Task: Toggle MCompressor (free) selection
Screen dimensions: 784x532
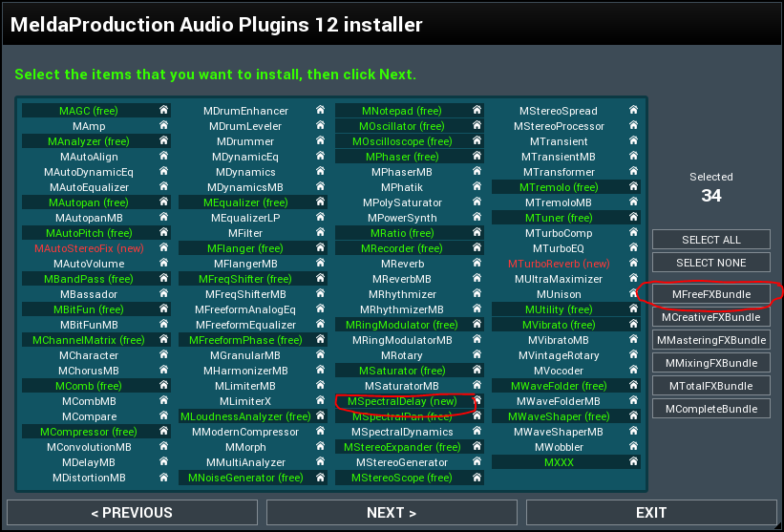Action: click(89, 432)
